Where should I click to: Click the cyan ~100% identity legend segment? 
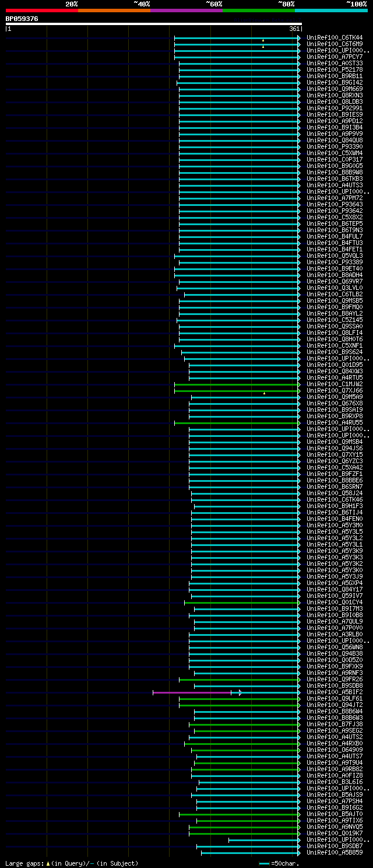(331, 10)
